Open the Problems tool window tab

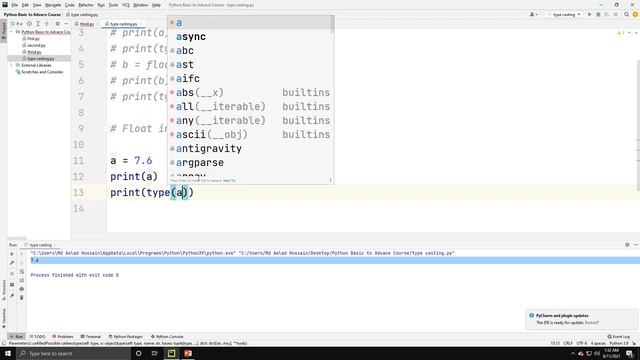[63, 337]
